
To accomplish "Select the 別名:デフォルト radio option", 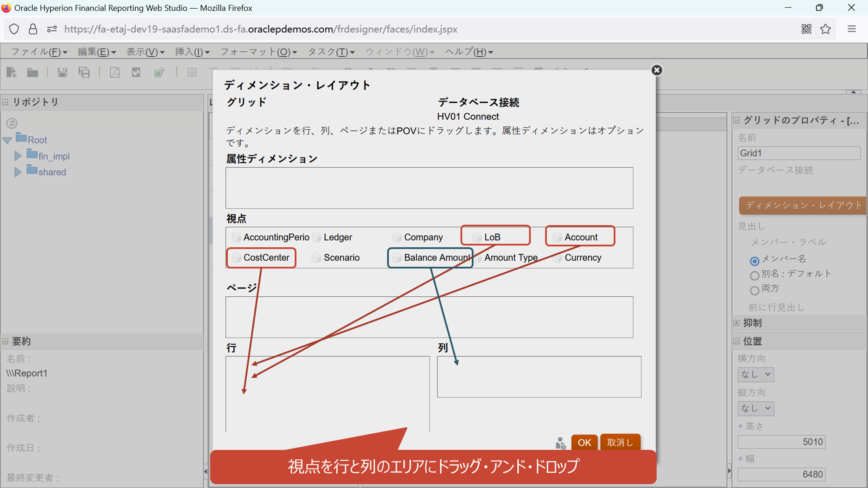I will pos(754,275).
